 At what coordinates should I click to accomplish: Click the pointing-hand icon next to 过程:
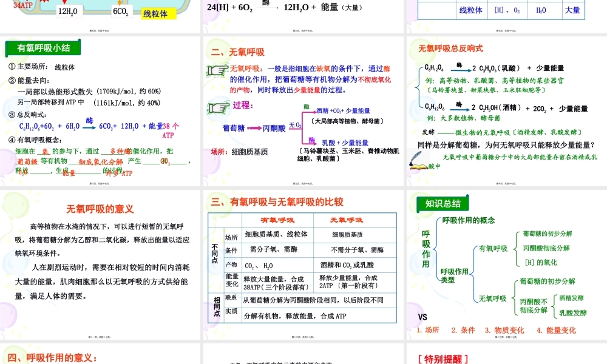tap(219, 107)
